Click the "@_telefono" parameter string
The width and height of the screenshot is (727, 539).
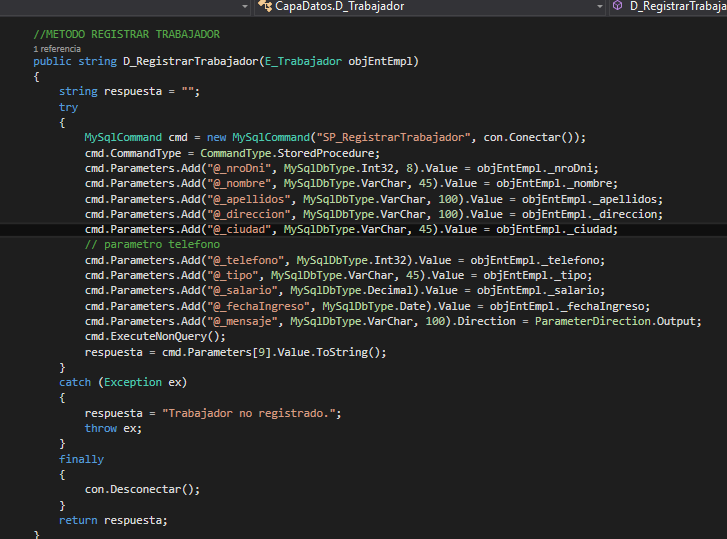[245, 260]
